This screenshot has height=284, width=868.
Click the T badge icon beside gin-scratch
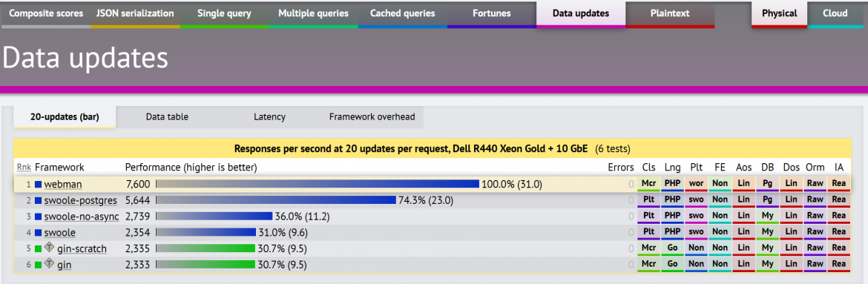coord(48,248)
